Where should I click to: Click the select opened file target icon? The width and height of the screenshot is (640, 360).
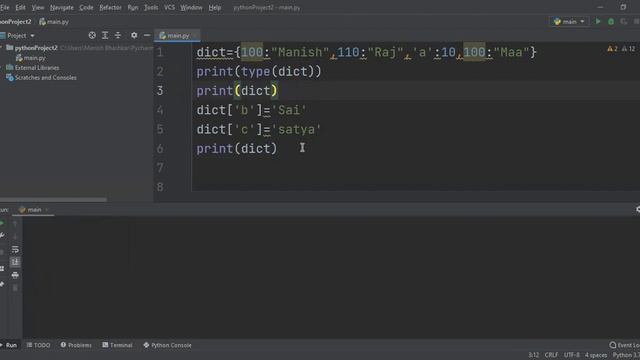click(x=92, y=36)
